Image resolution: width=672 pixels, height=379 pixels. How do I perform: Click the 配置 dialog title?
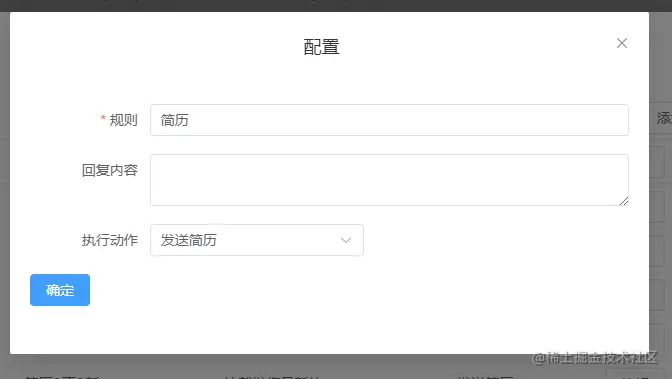tap(321, 47)
